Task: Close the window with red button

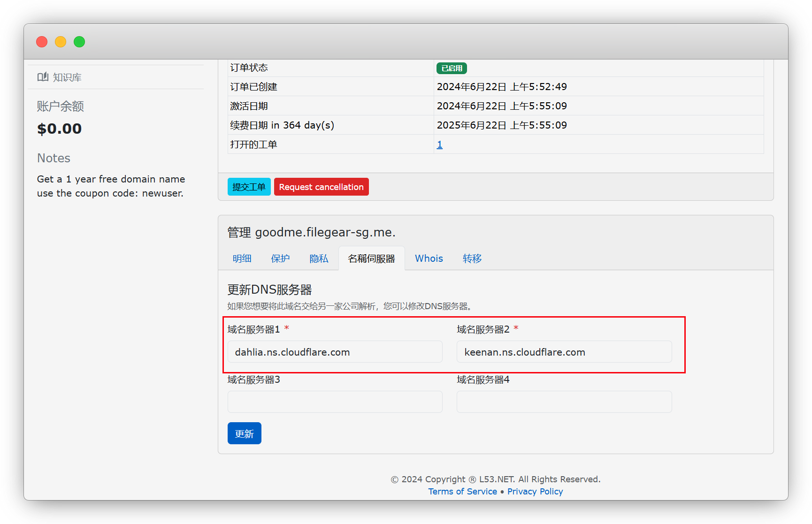Action: click(x=42, y=42)
